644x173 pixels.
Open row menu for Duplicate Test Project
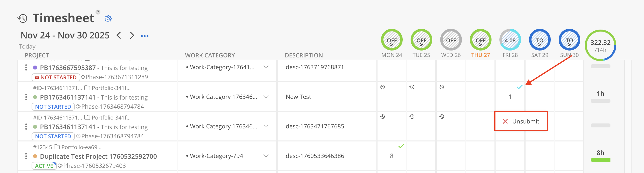click(26, 156)
